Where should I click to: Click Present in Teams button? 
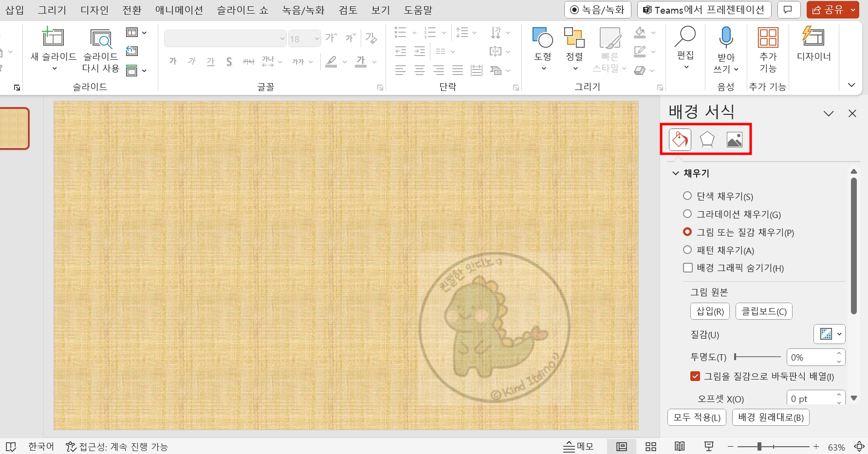pos(704,10)
